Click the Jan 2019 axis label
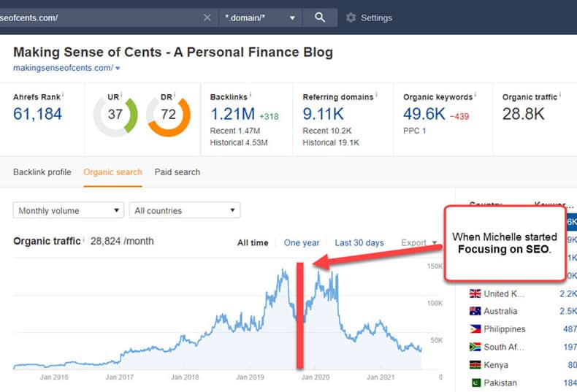577x392 pixels. [251, 377]
